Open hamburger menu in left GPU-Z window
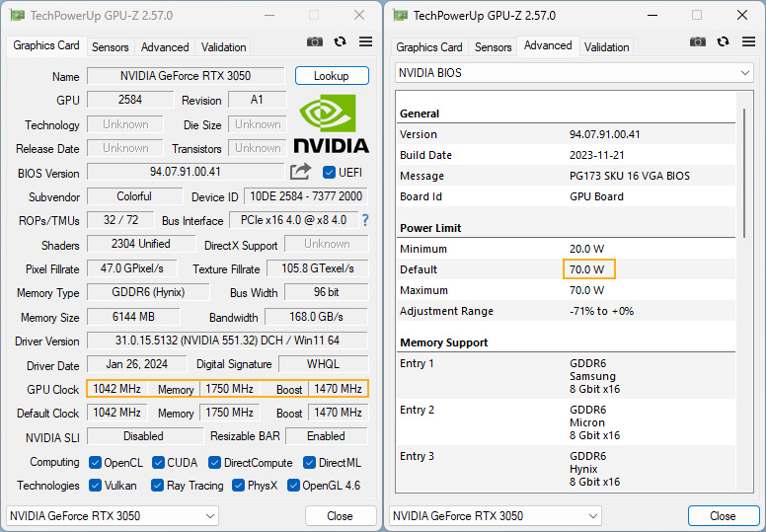Image resolution: width=766 pixels, height=532 pixels. 365,41
